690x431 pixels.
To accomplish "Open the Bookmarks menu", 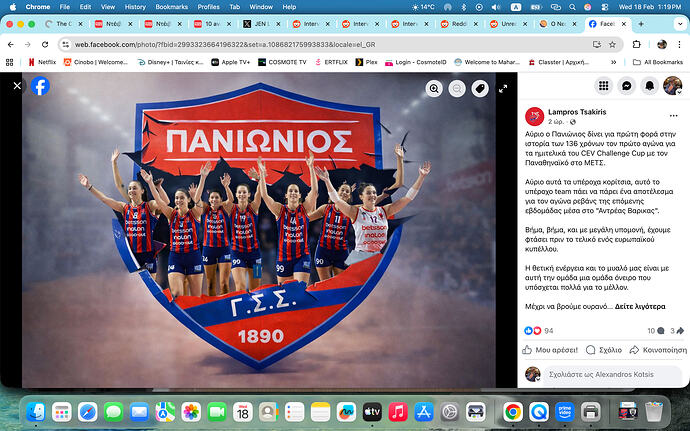I will (x=172, y=7).
